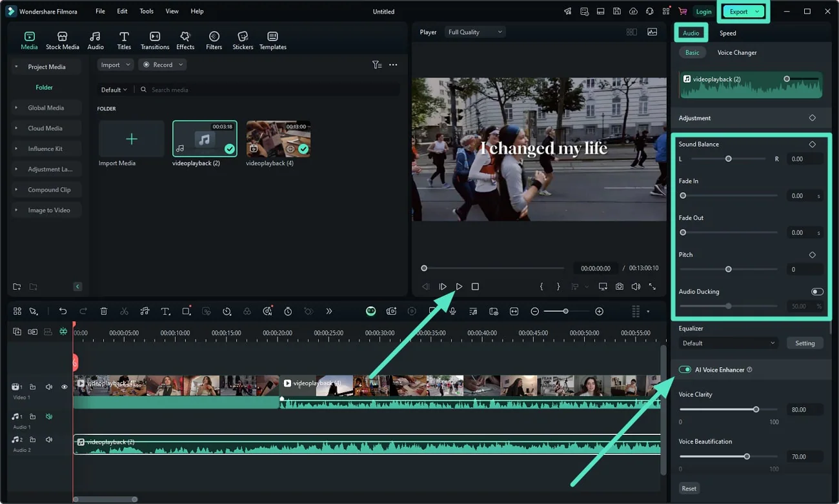Play the video preview
Viewport: 839px width, 504px height.
point(459,287)
